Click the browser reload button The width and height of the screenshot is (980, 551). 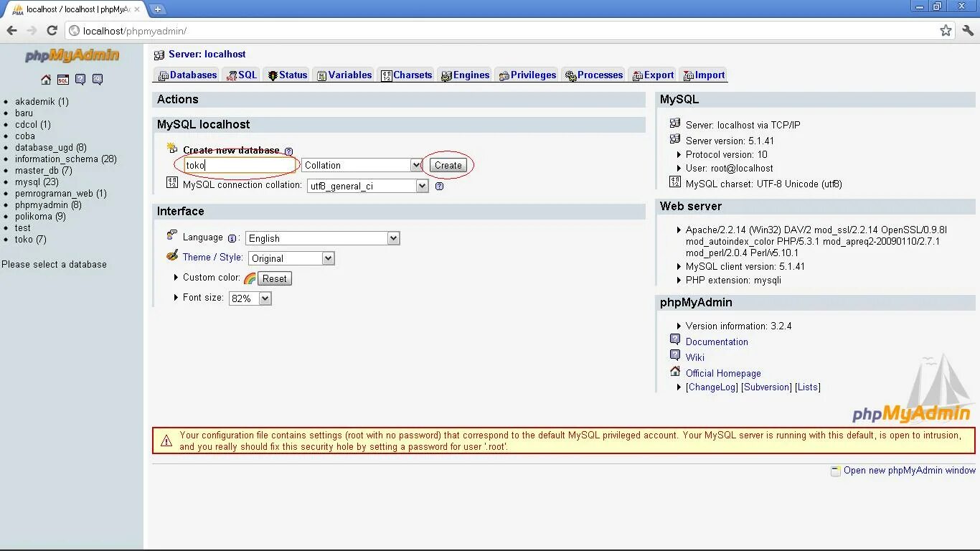(x=52, y=31)
